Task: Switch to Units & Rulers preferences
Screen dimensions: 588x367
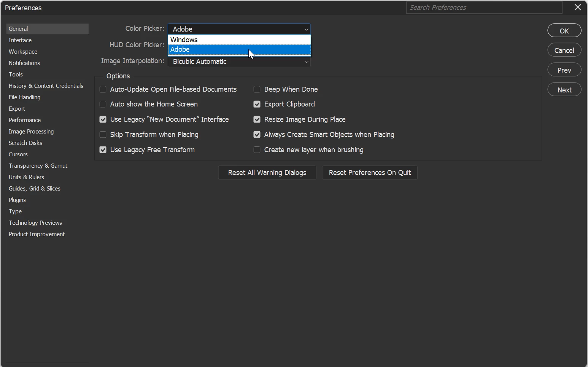Action: [48, 177]
